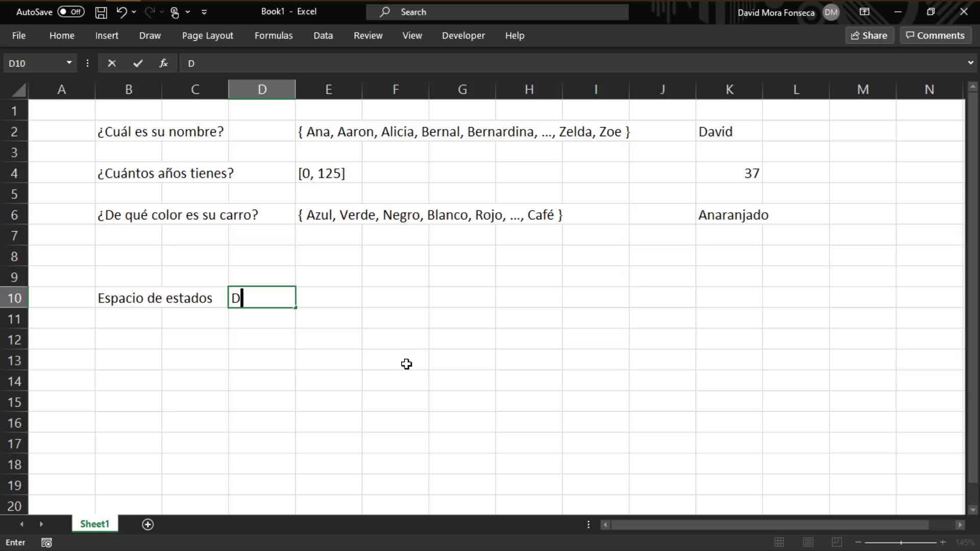Click the zoom in plus button
Viewport: 980px width, 551px height.
[943, 542]
